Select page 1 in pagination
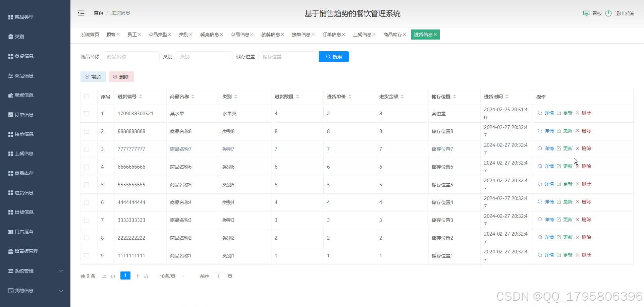644x307 pixels. point(125,275)
